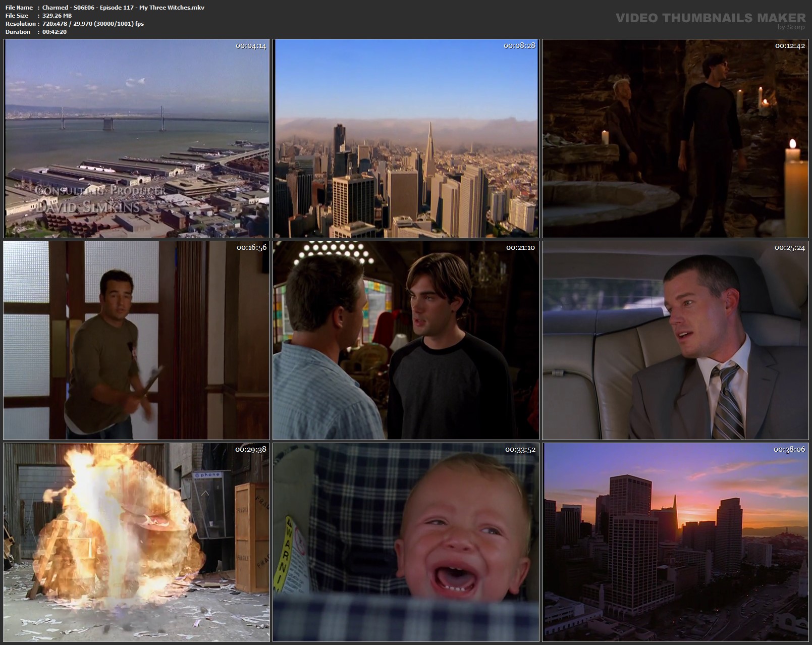
Task: Select the 00:04:14 bridge harbor thumbnail
Action: click(137, 138)
